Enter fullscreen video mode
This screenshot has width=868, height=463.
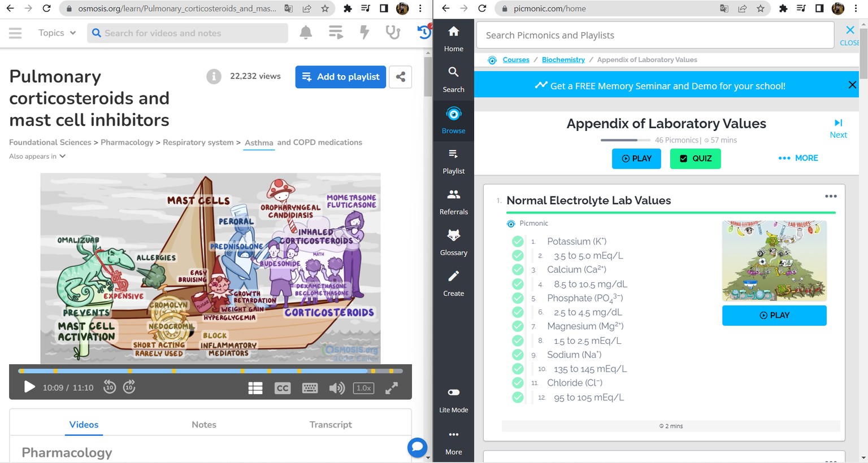392,388
